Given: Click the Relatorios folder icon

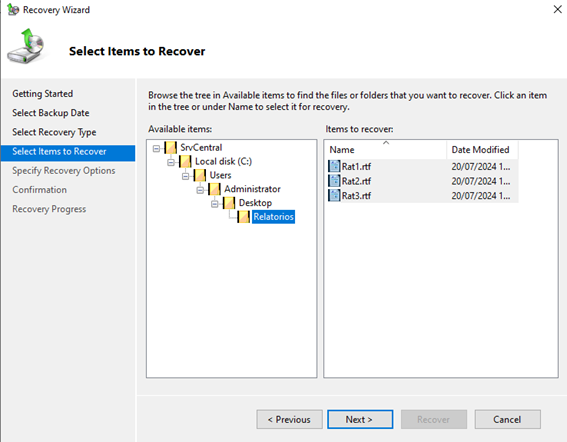Looking at the screenshot, I should (x=243, y=217).
